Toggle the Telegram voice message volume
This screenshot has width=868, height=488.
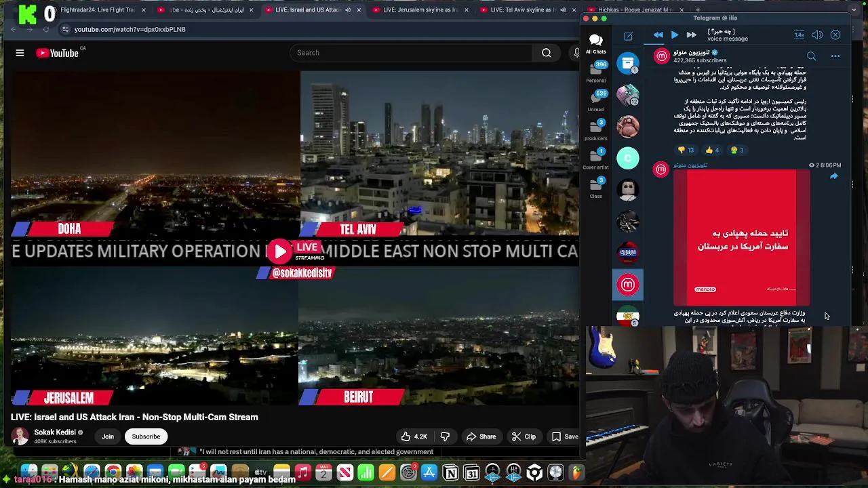817,35
